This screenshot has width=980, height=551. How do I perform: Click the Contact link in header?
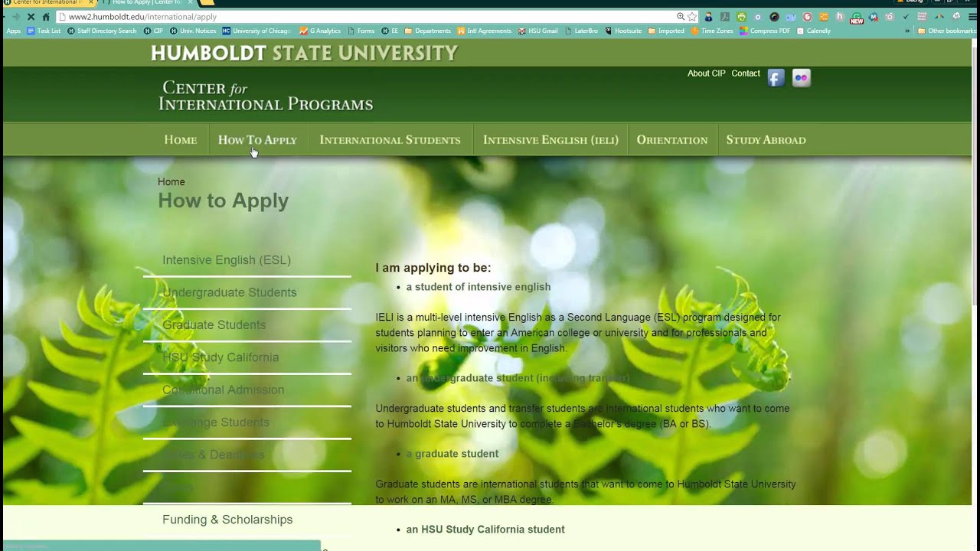pos(746,73)
